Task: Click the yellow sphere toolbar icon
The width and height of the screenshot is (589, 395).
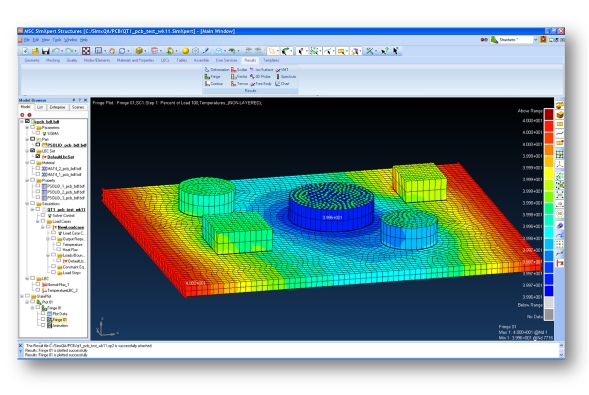Action: coord(185,51)
